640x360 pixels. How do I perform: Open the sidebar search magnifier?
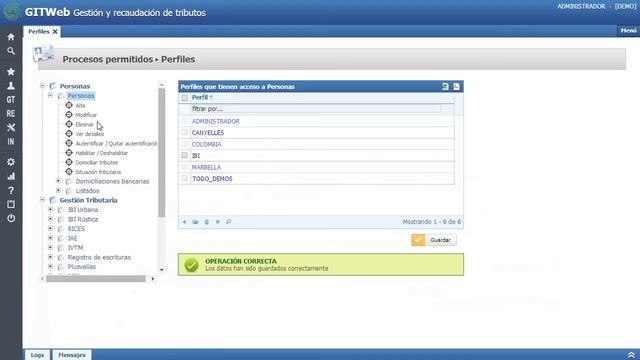point(11,51)
